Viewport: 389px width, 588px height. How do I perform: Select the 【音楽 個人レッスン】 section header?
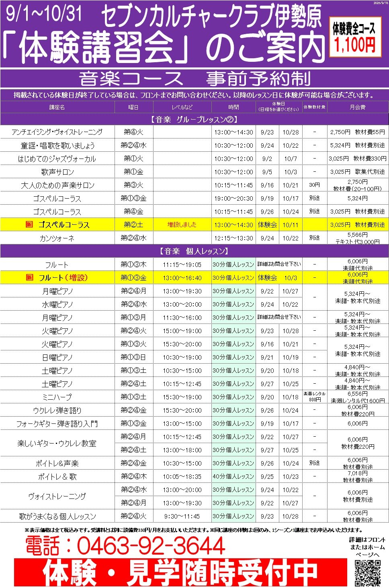coord(194,251)
